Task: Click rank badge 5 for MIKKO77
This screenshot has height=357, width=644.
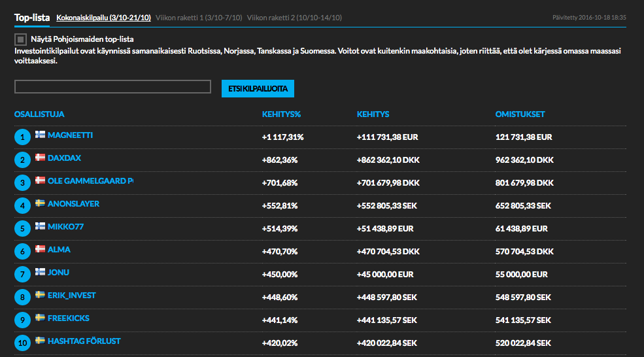Action: [x=23, y=229]
